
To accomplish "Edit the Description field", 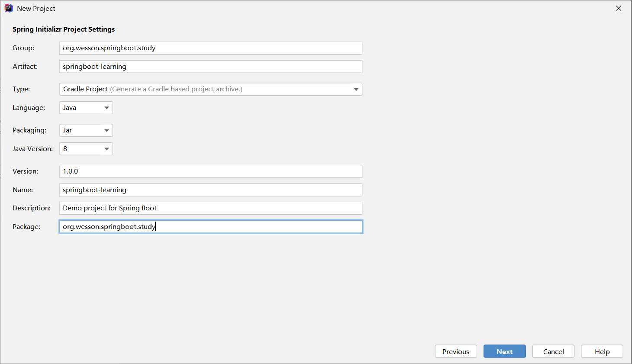I will 210,208.
